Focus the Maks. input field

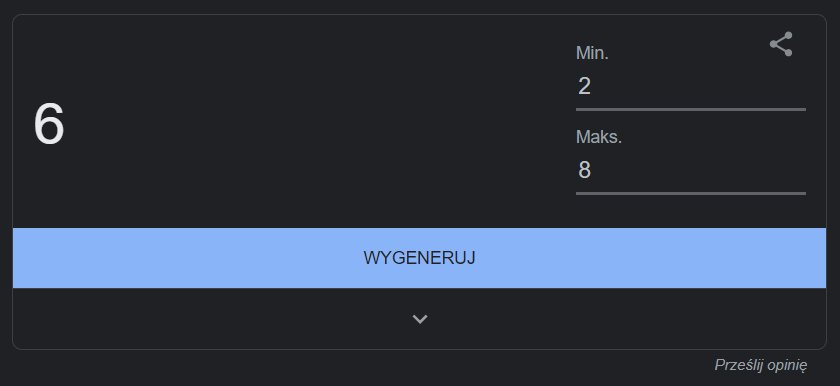[x=691, y=170]
